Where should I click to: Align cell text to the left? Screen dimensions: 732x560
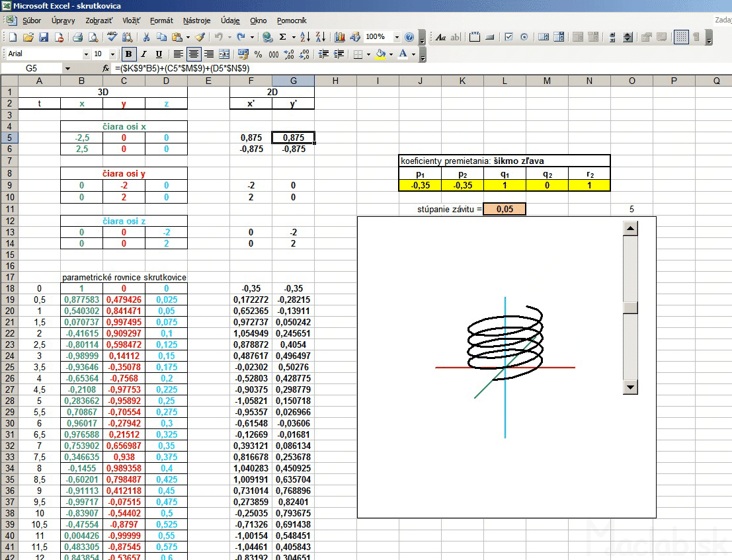tap(178, 54)
